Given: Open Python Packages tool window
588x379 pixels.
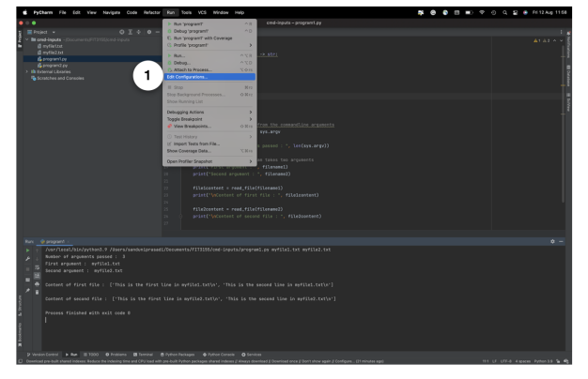Looking at the screenshot, I should pyautogui.click(x=178, y=355).
